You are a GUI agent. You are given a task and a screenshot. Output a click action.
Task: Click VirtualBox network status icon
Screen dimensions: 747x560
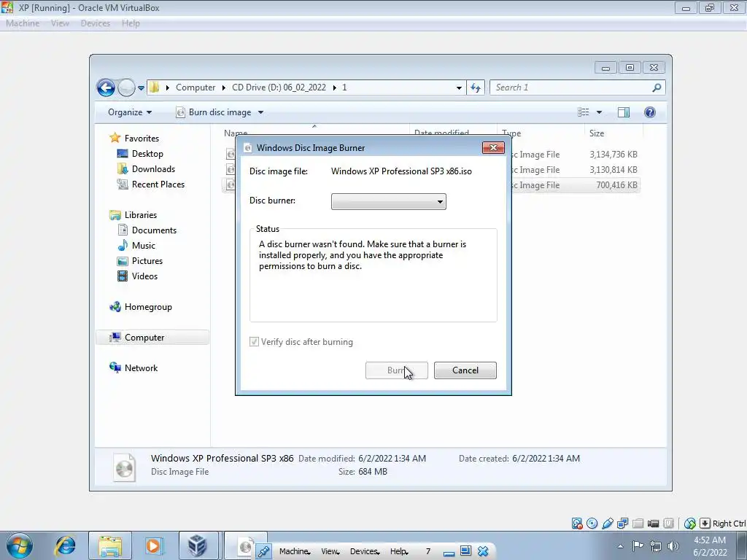pos(623,524)
